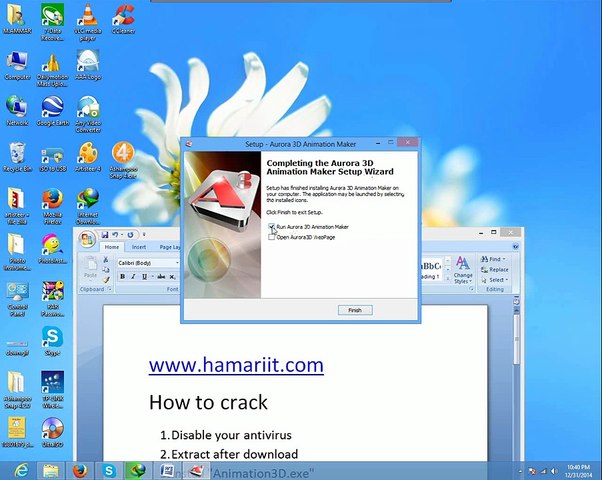Open UltraISO desktop shortcut
The image size is (602, 480).
(x=53, y=433)
